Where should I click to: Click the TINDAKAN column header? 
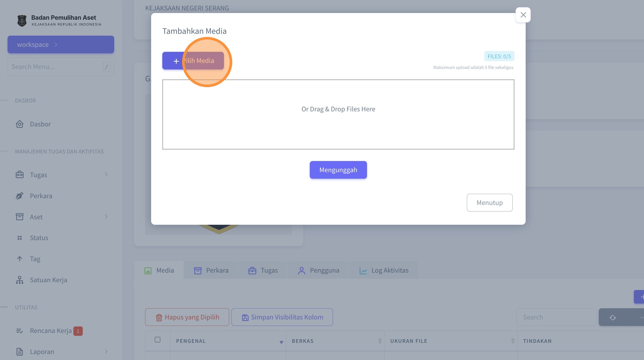click(x=537, y=341)
